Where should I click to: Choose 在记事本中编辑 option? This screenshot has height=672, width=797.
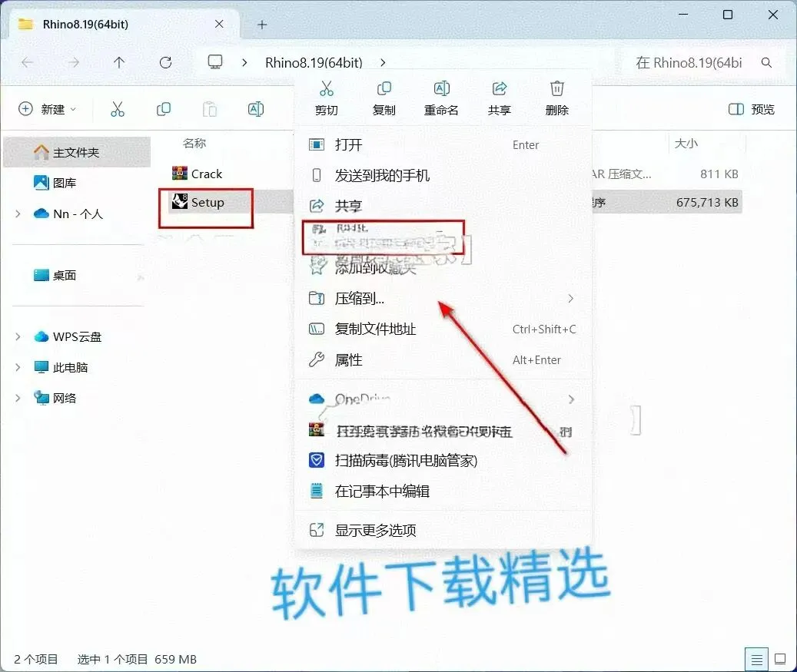coord(443,492)
